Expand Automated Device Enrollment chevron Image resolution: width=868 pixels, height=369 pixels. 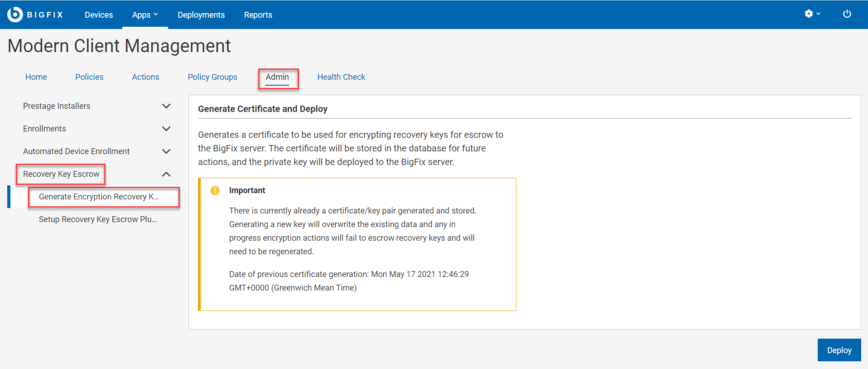click(x=166, y=151)
